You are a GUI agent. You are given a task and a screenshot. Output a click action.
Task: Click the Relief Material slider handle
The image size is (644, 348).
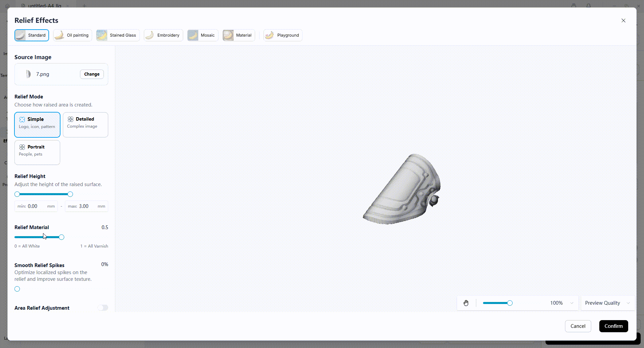point(62,237)
